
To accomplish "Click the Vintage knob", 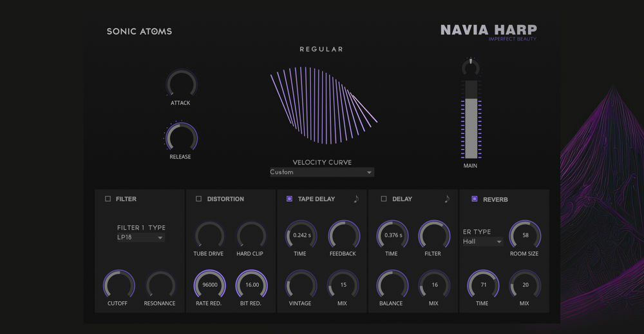I will 301,284.
